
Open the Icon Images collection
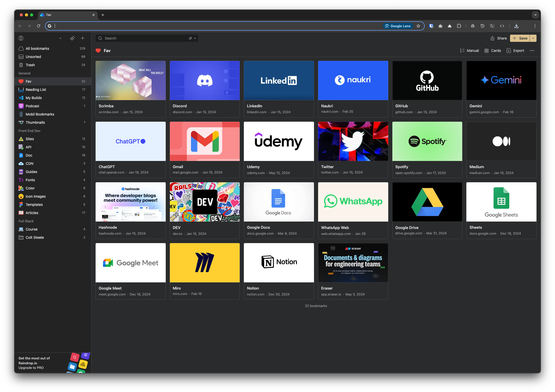coord(53,196)
